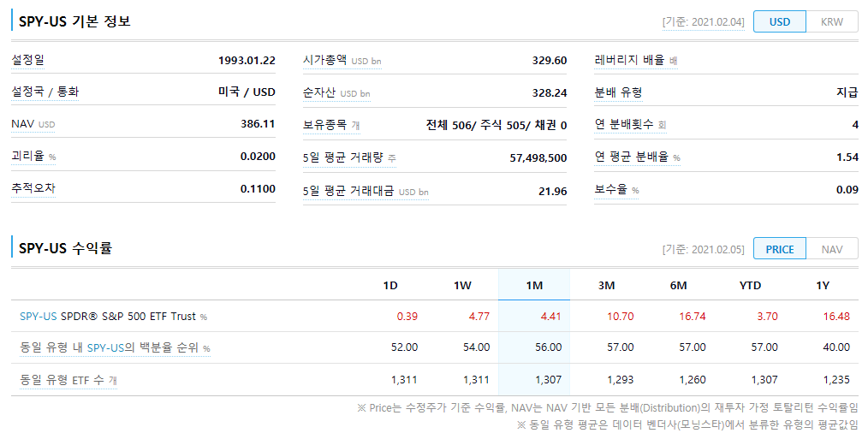Click the holdings value 전체 506/ 주식 505/ 채권 0

coord(496,126)
